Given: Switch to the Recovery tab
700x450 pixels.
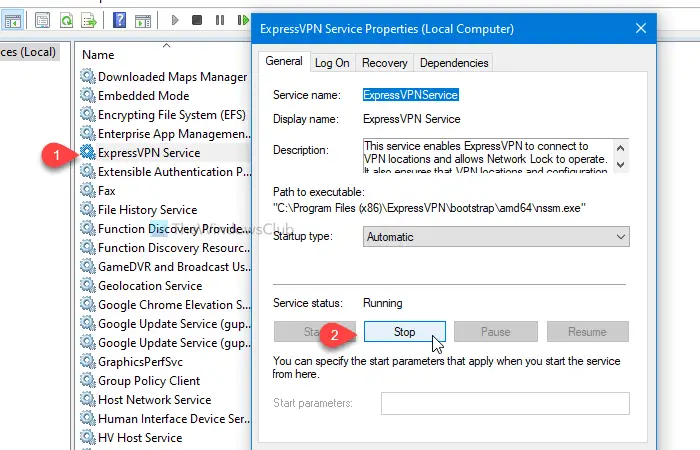Looking at the screenshot, I should coord(384,63).
